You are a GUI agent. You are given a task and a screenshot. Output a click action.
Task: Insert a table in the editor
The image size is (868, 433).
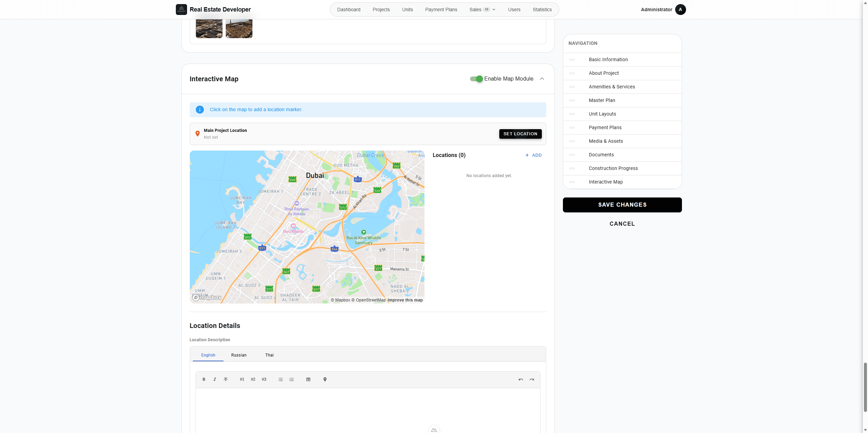pos(308,379)
